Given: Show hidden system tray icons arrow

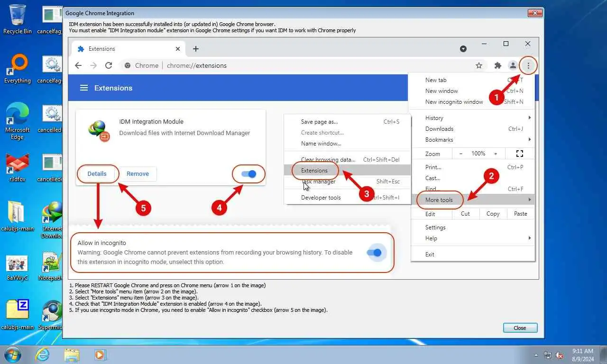Looking at the screenshot, I should 536,355.
